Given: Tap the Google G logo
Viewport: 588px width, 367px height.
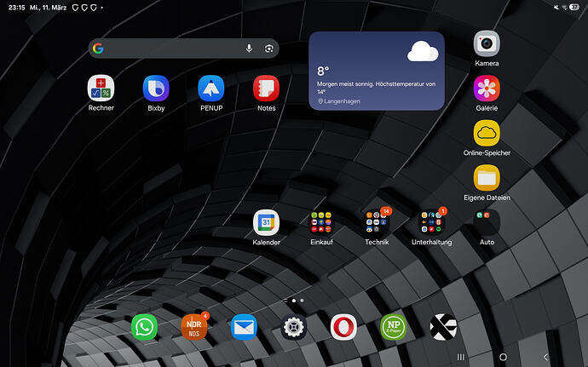Looking at the screenshot, I should pos(98,49).
